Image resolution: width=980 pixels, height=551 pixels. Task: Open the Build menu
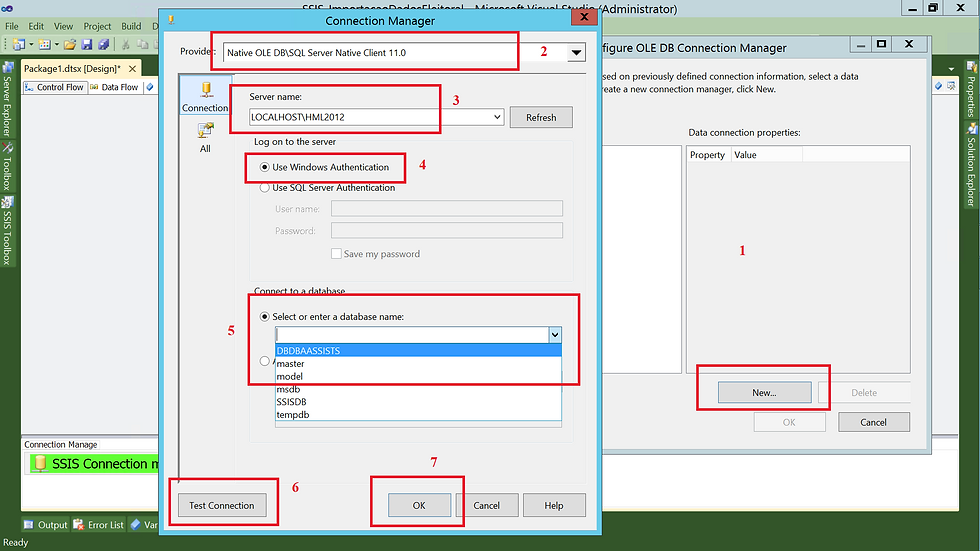131,26
